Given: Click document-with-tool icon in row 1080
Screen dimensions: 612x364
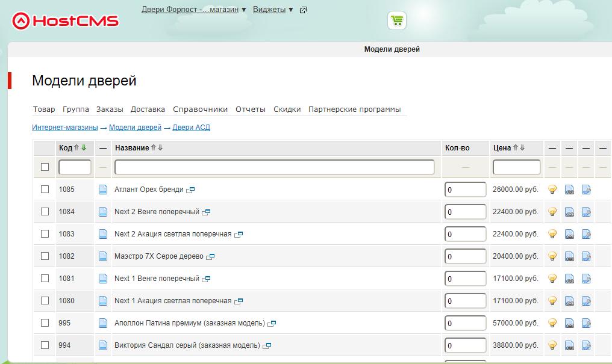Looking at the screenshot, I should point(586,301).
